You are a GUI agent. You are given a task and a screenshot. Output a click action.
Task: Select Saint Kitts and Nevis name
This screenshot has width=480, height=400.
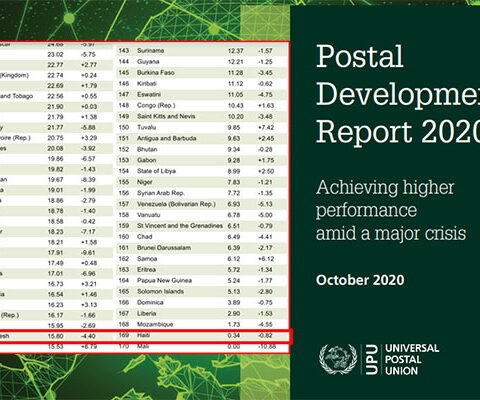point(166,116)
